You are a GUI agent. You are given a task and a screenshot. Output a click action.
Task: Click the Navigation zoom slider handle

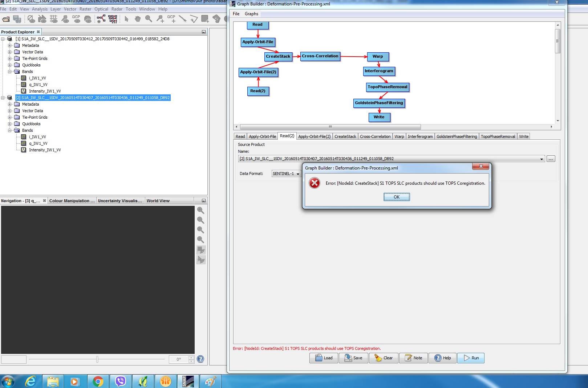click(x=97, y=359)
